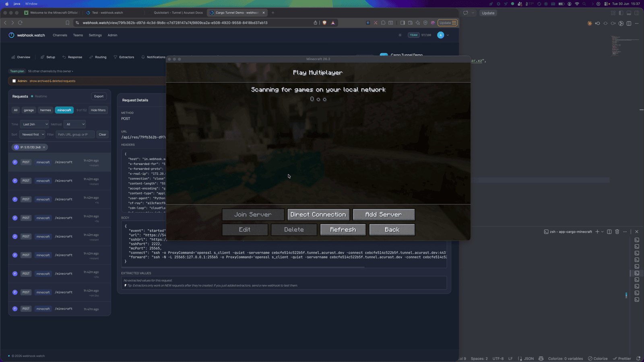Image resolution: width=644 pixels, height=362 pixels.
Task: Click the browser address bar URL
Action: (x=175, y=23)
